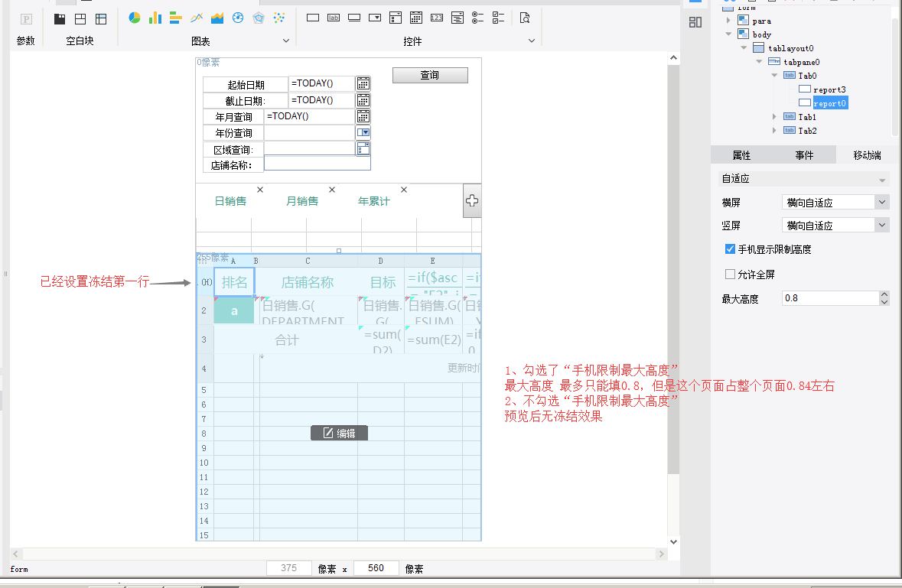Viewport: 902px width, 588px height.
Task: Uncheck 手机显示限制高度 checkbox
Action: click(730, 249)
